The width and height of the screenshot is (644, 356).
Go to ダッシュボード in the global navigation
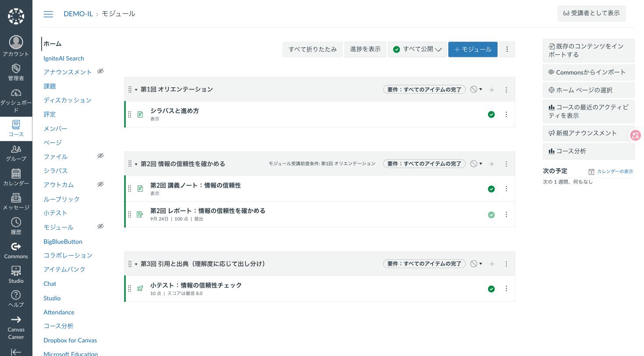(x=16, y=101)
